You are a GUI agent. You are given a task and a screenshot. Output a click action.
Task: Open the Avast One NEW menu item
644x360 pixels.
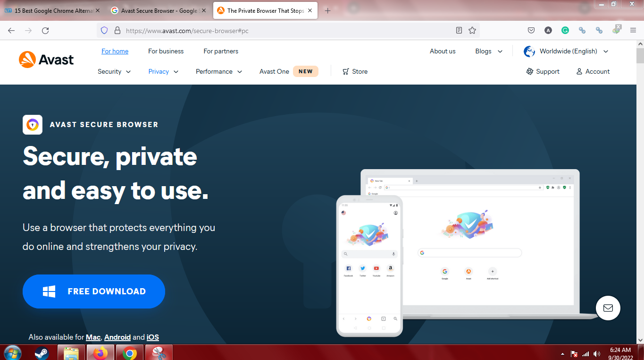click(289, 71)
